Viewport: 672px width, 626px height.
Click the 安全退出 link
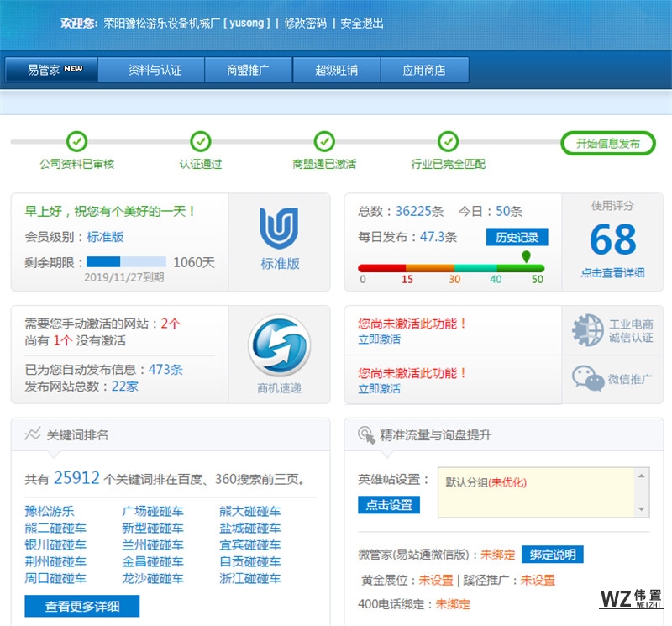[362, 24]
